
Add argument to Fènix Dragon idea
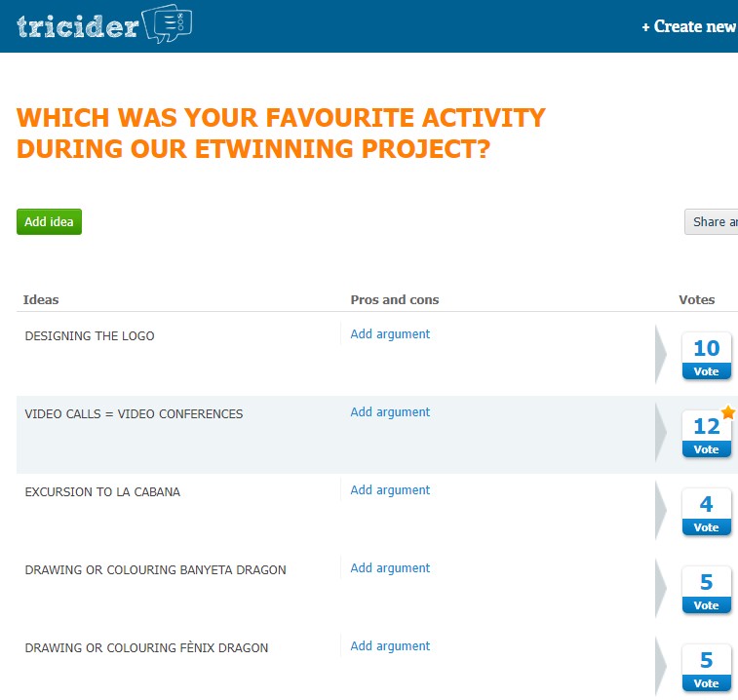click(390, 645)
